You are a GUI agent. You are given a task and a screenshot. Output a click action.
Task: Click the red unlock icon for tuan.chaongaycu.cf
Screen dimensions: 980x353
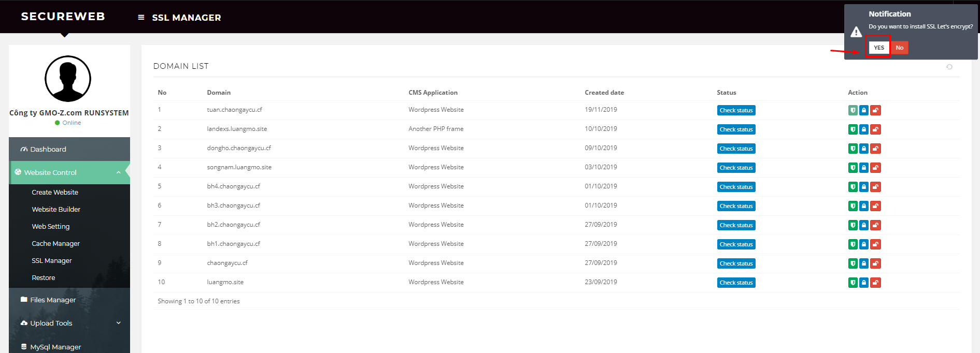(x=875, y=110)
